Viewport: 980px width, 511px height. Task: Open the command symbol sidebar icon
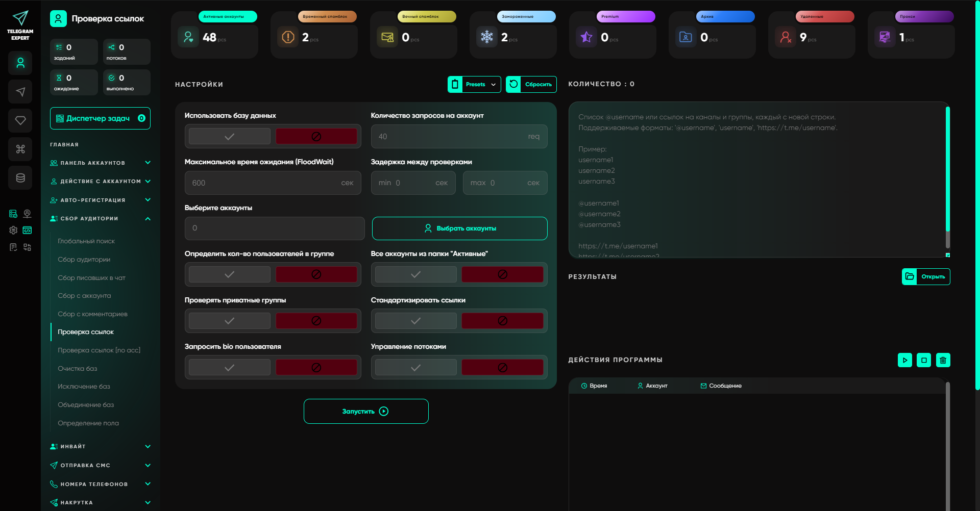(20, 149)
